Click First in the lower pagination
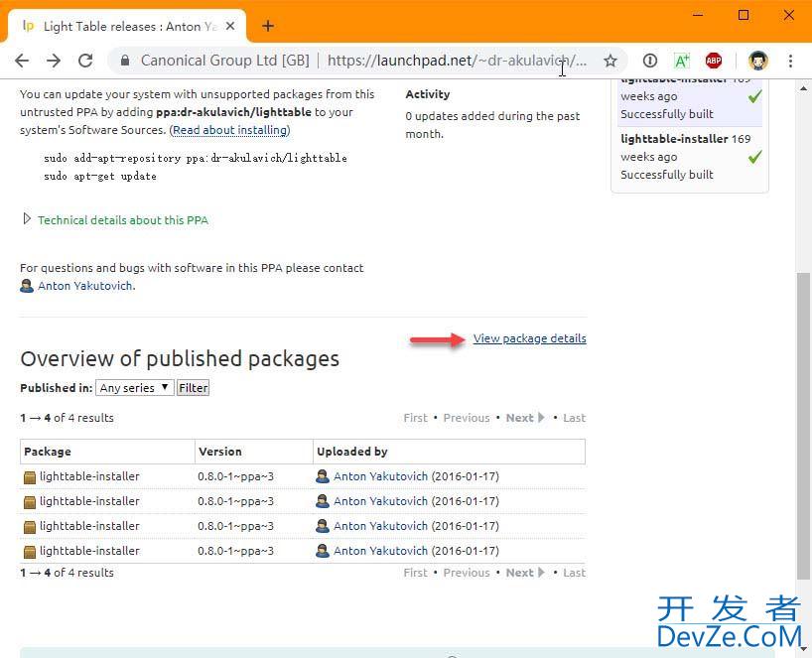Image resolution: width=812 pixels, height=658 pixels. click(x=415, y=573)
